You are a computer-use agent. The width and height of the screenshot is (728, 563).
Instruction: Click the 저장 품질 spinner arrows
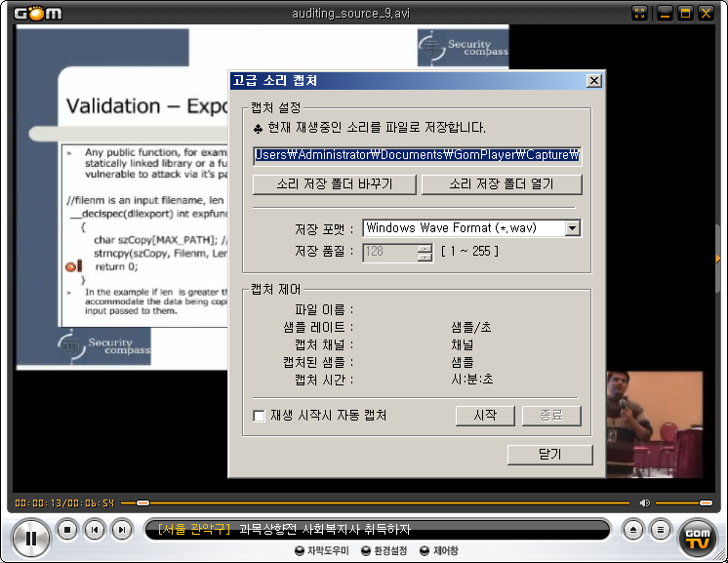tap(425, 252)
